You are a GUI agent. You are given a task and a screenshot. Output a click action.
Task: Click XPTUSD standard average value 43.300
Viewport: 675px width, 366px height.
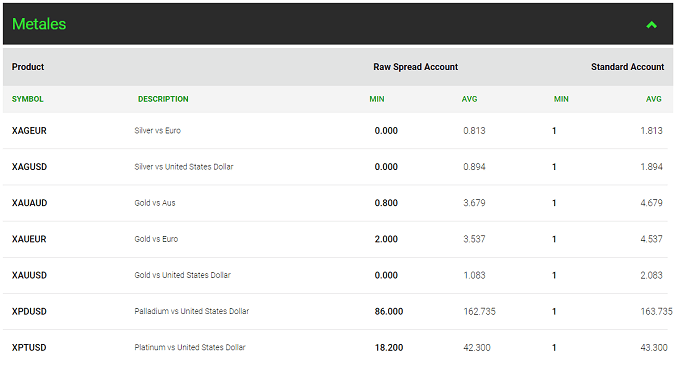click(654, 347)
